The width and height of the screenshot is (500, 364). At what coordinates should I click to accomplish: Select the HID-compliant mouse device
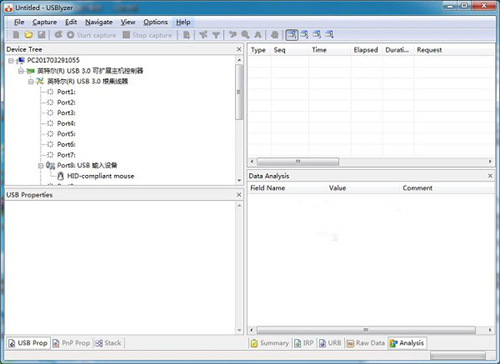point(101,176)
